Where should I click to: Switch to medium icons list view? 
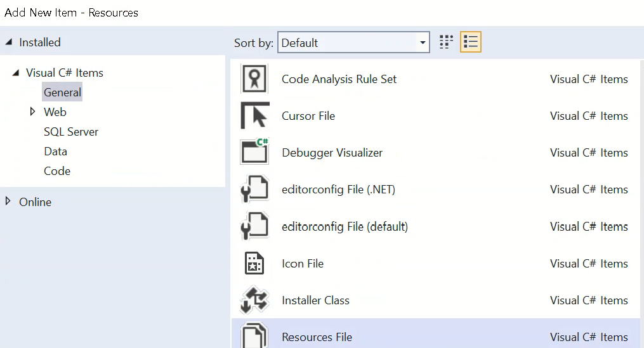[x=471, y=42]
